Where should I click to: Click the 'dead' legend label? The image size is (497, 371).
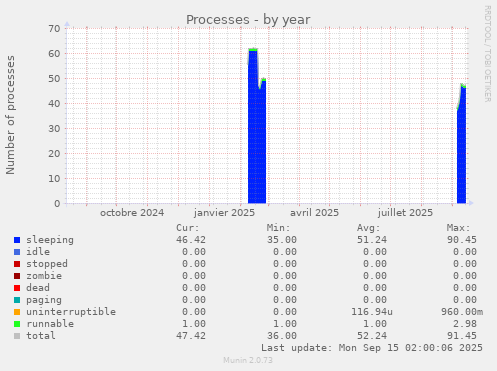tap(38, 288)
